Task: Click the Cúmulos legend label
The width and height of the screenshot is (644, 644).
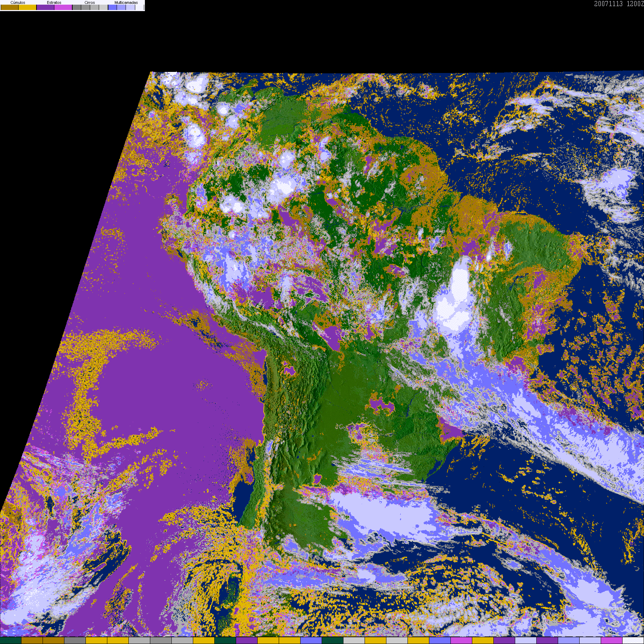Action: [18, 3]
